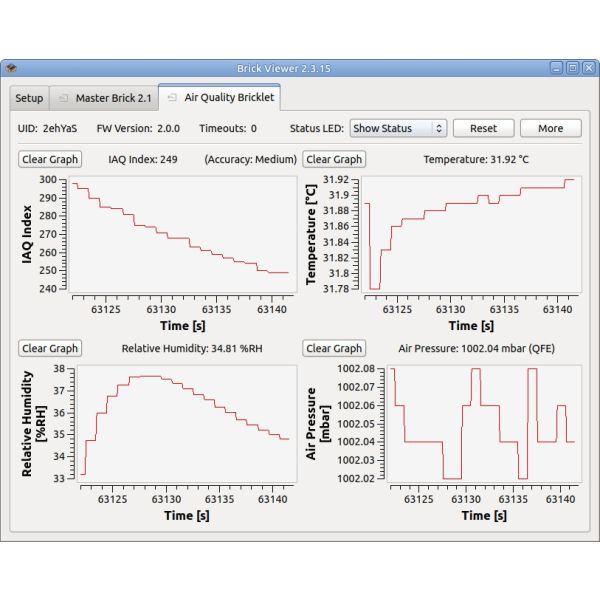Click the 31.78 tick on Temperature axis
Image resolution: width=600 pixels, height=600 pixels.
point(336,289)
